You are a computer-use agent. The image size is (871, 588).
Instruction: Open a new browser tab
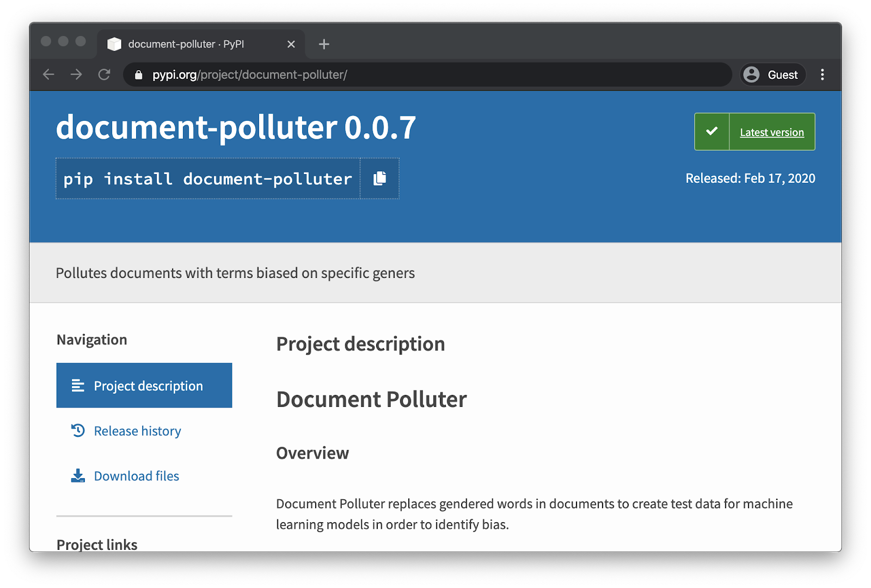click(324, 44)
